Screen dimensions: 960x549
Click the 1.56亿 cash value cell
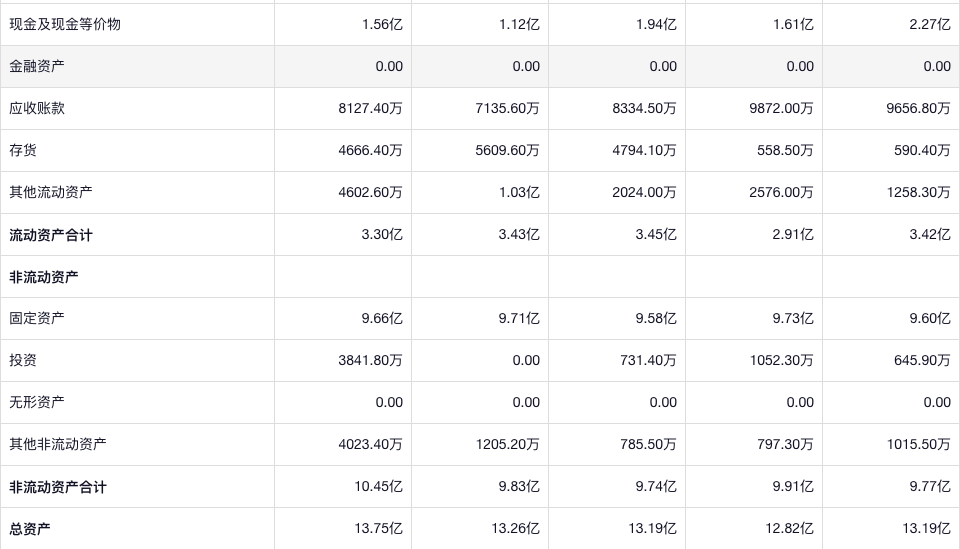point(382,24)
